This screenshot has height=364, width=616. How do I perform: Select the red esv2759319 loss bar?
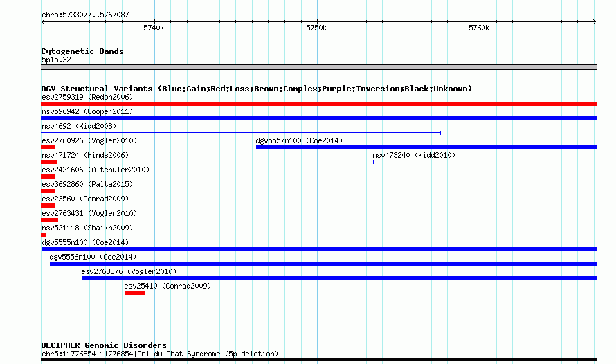point(318,104)
